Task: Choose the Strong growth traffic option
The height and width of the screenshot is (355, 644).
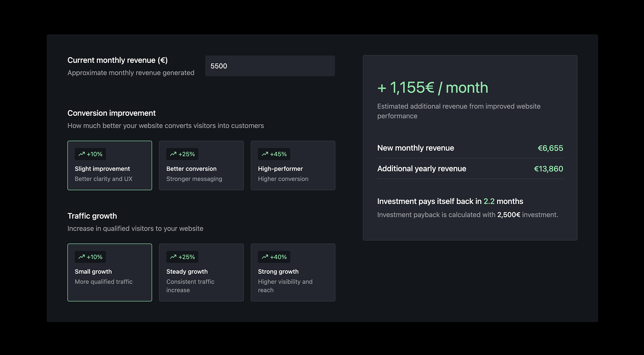Action: (293, 272)
